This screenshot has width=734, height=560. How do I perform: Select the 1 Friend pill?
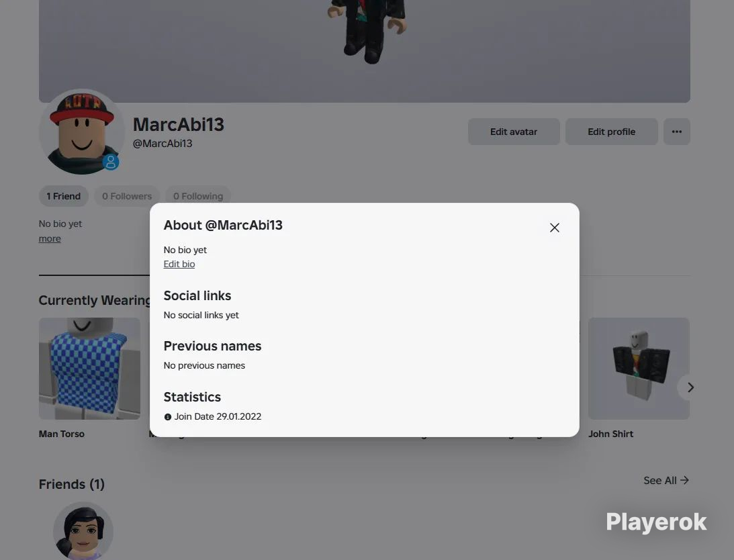pyautogui.click(x=64, y=196)
